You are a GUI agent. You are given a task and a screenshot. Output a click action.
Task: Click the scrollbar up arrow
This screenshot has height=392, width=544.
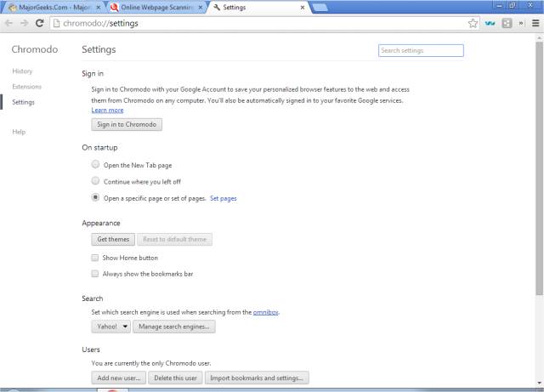click(x=539, y=37)
